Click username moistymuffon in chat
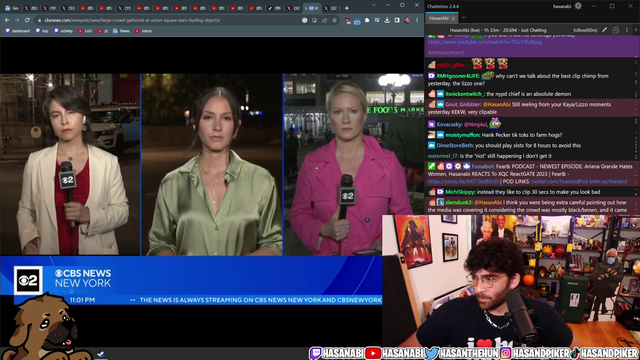This screenshot has width=640, height=360. [462, 135]
